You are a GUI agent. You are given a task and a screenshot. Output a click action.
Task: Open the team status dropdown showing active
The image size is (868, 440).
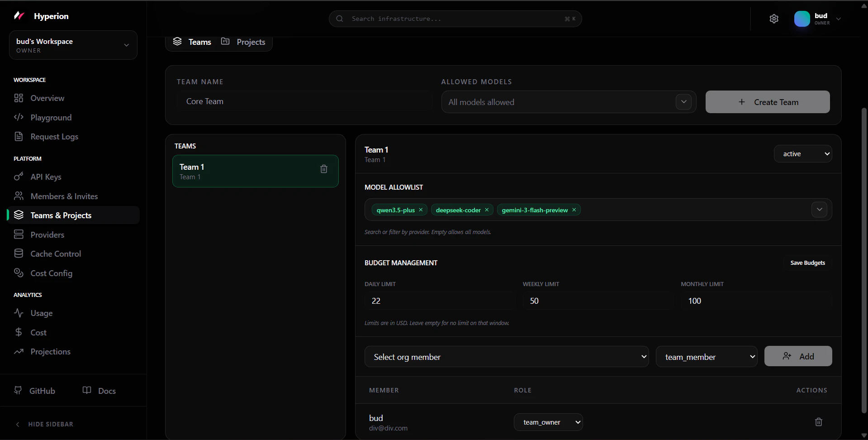(x=803, y=154)
